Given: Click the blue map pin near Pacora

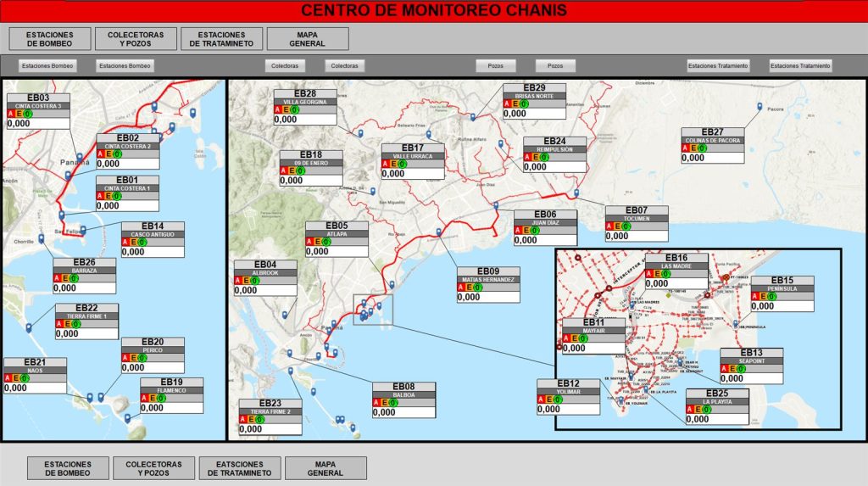Looking at the screenshot, I should click(759, 106).
